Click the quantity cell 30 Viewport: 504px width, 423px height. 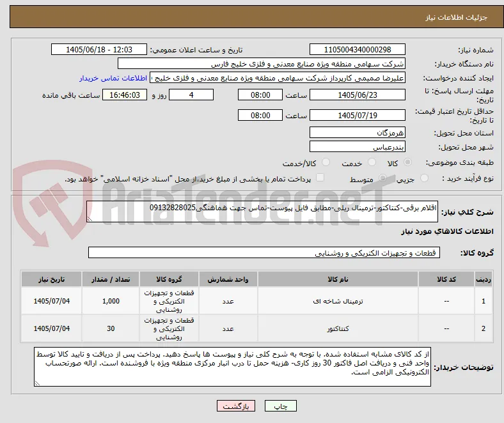pos(111,328)
